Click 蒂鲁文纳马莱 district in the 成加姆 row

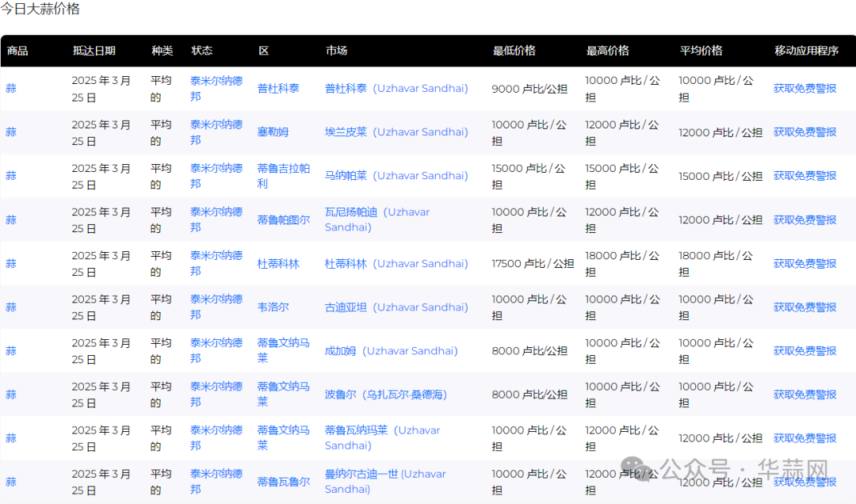pos(283,350)
